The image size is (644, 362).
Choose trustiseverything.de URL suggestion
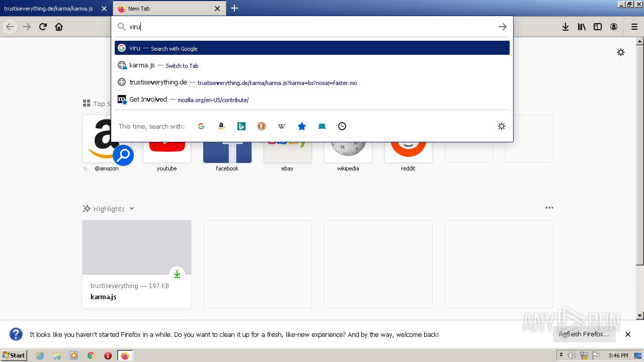tap(312, 82)
